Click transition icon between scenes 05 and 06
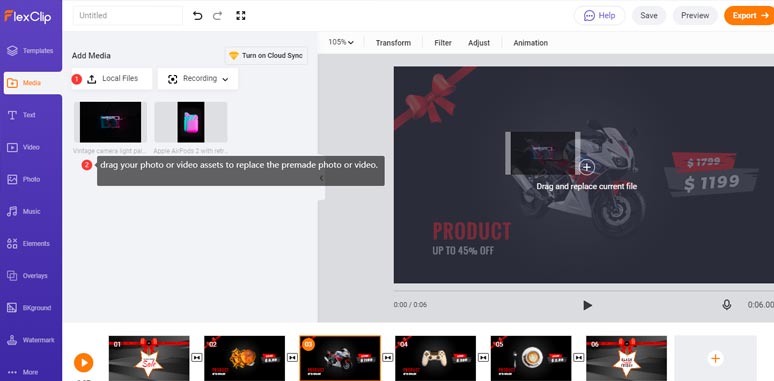Viewport: 774px width, 381px height. pyautogui.click(x=579, y=357)
